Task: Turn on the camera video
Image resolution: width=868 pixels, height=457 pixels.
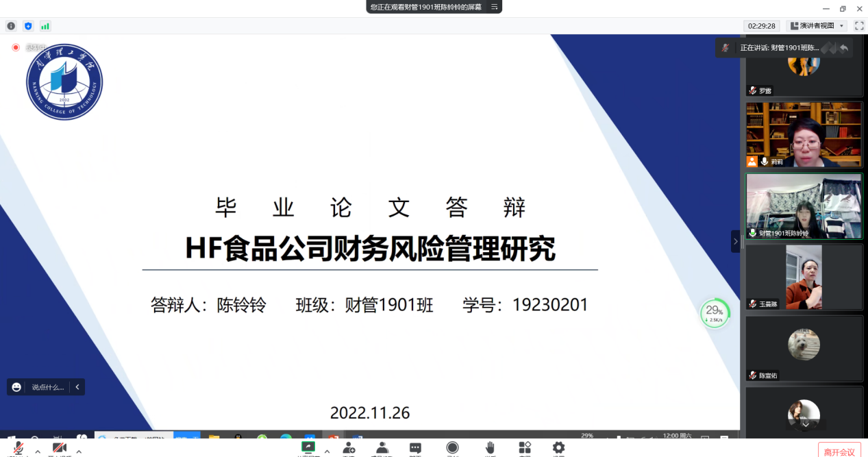Action: click(60, 449)
